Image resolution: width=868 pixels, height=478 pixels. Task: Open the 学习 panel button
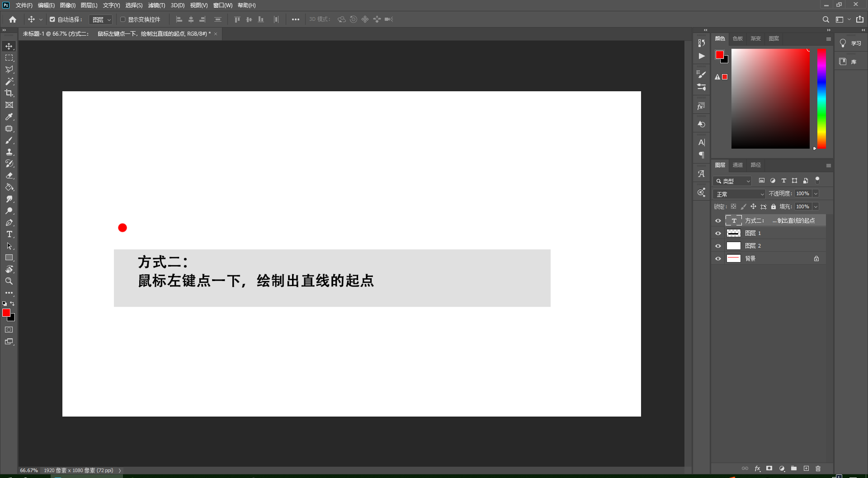pyautogui.click(x=850, y=43)
